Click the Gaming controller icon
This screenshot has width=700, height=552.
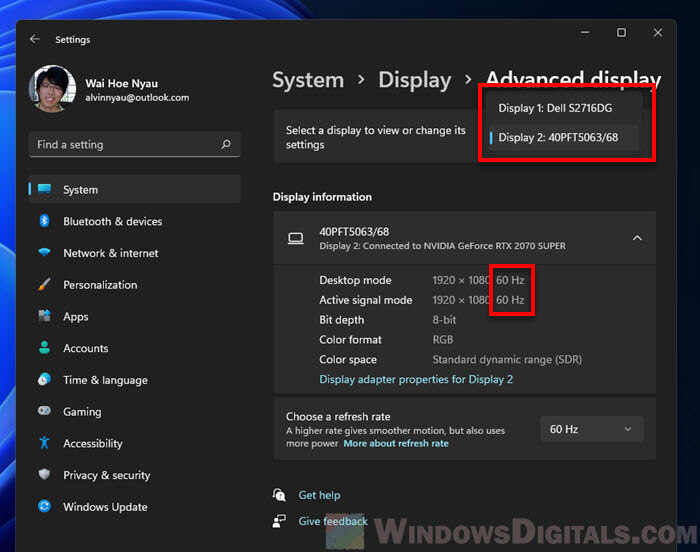coord(44,410)
